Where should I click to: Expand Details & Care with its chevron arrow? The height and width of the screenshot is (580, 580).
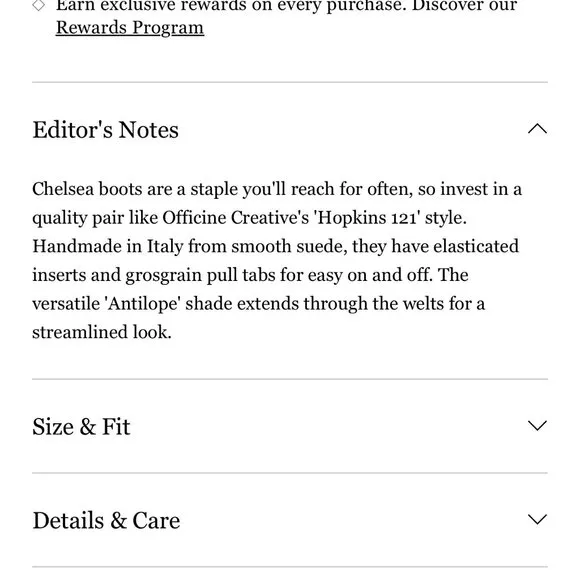pos(537,519)
